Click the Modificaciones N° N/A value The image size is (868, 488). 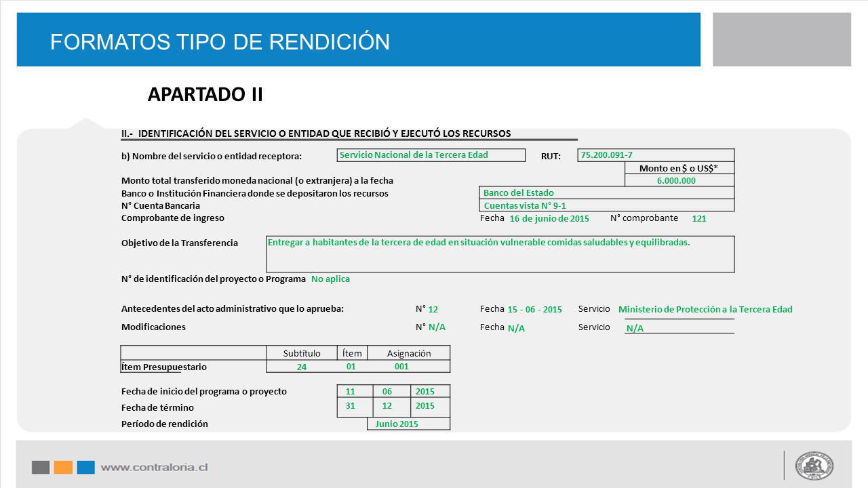coord(437,327)
